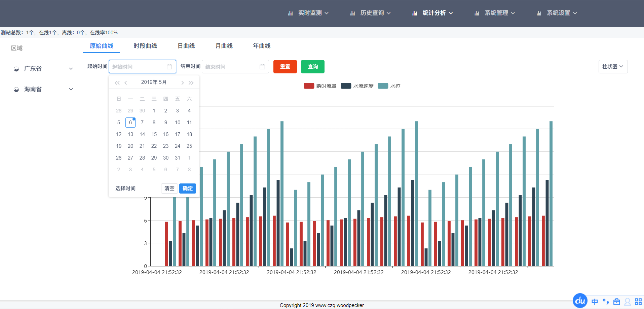Image resolution: width=644 pixels, height=309 pixels.
Task: Click 选择时间 link in date picker
Action: pyautogui.click(x=125, y=188)
